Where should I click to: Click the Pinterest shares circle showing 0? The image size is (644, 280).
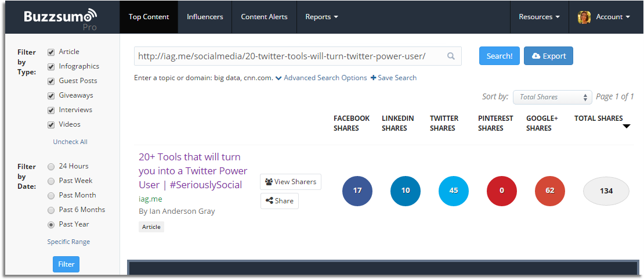(x=502, y=191)
